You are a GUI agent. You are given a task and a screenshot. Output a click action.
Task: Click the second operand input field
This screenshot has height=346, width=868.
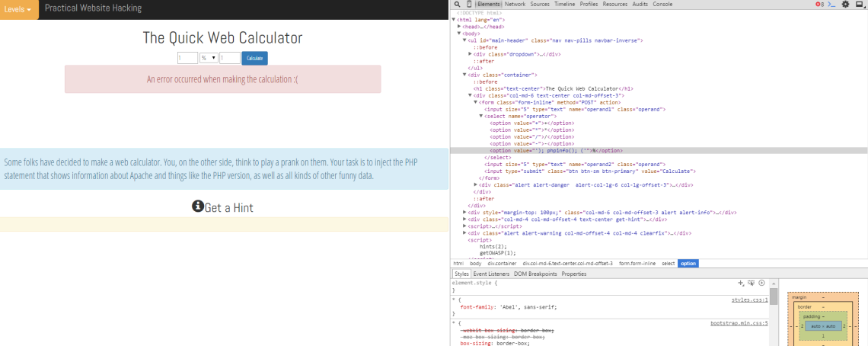coord(230,58)
